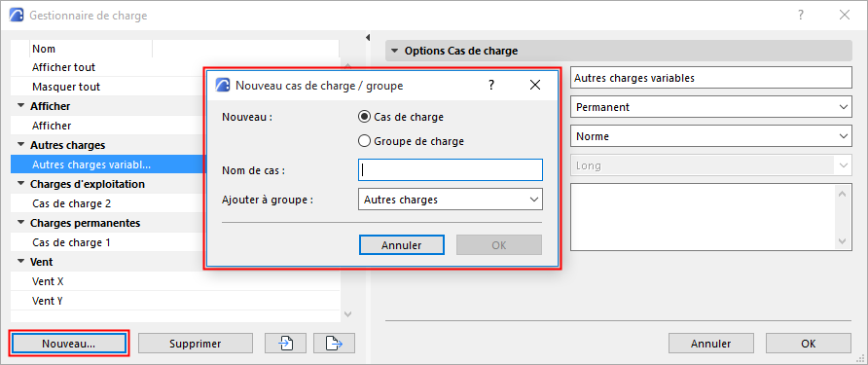The width and height of the screenshot is (868, 365).
Task: Click the help question mark in Nouveau cas de charge dialog
Action: [491, 85]
